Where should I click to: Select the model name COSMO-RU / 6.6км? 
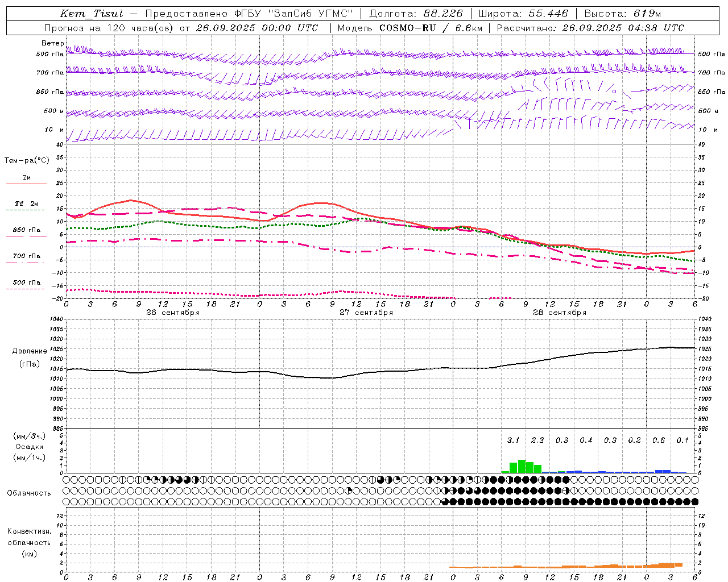(431, 28)
